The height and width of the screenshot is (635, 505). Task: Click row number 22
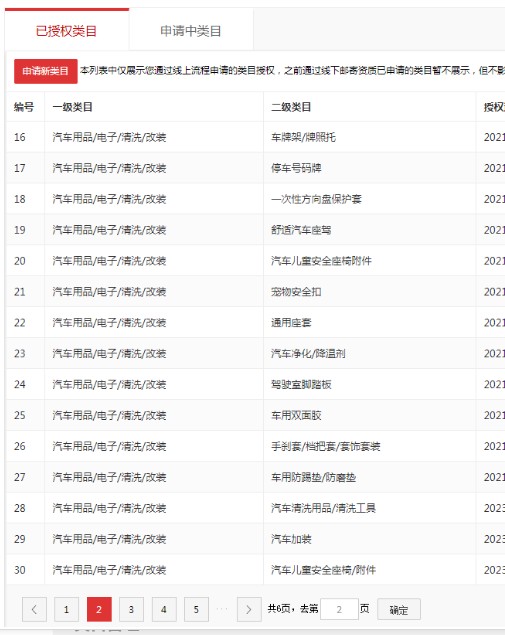pyautogui.click(x=20, y=323)
